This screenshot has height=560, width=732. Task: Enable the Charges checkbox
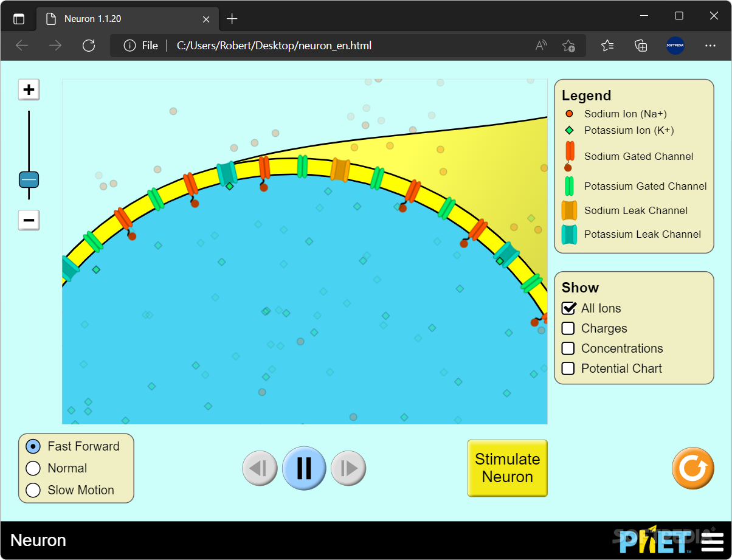tap(568, 328)
